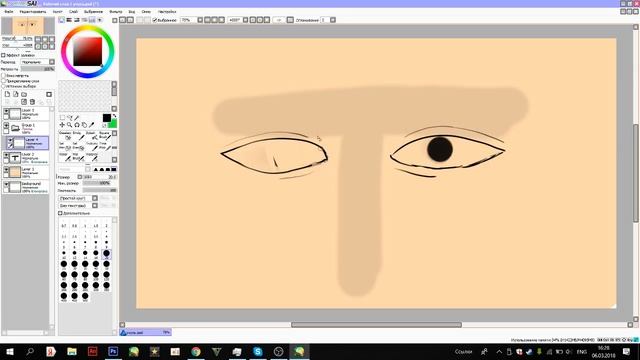640x360 pixels.
Task: Click the navigator canvas thumbnail
Action: (27, 26)
